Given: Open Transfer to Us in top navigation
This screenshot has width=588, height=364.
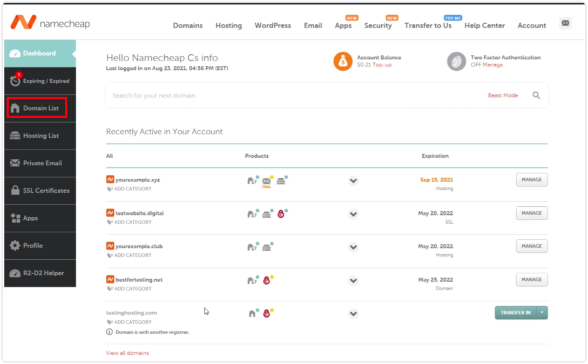Looking at the screenshot, I should [428, 25].
